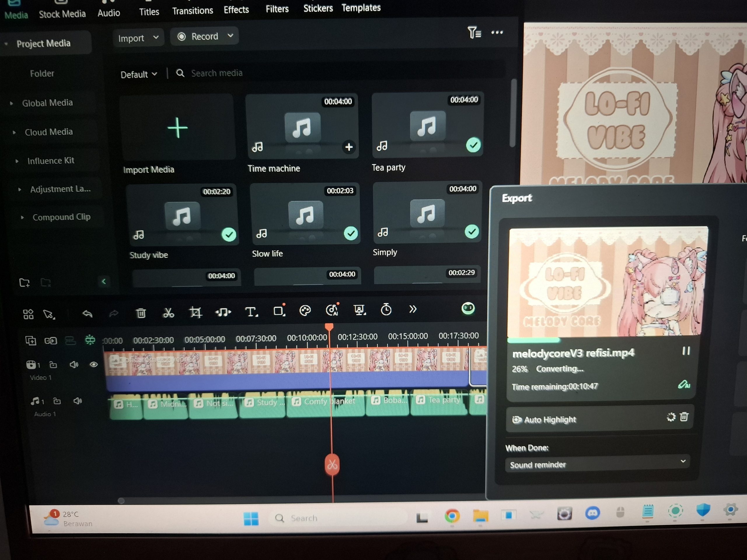The height and width of the screenshot is (560, 747).
Task: Lock the Audio 1 track
Action: (x=57, y=401)
